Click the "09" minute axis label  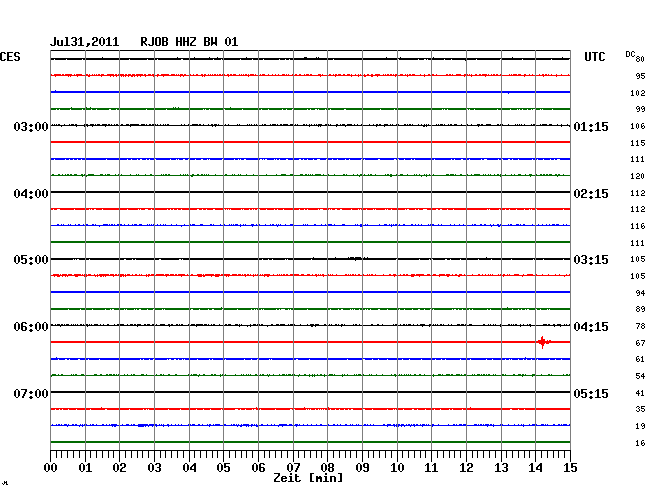click(362, 467)
